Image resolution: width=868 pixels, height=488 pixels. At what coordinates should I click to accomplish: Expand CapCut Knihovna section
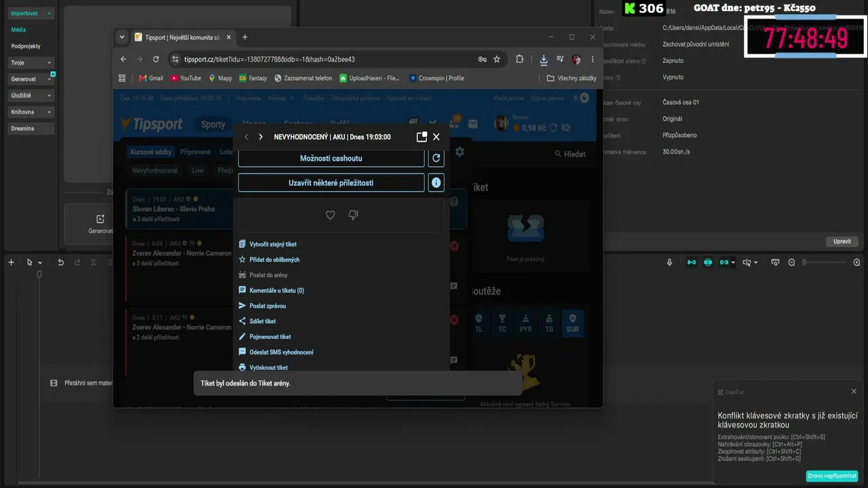tap(31, 112)
